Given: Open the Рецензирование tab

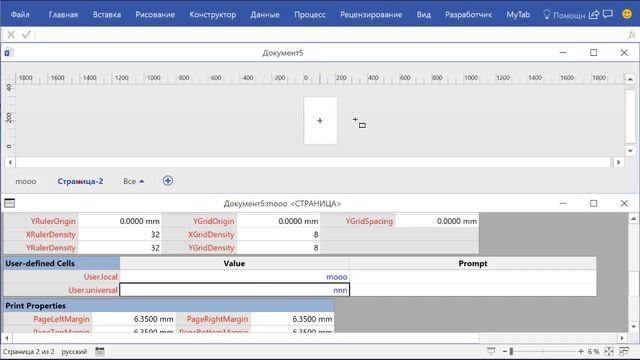Looking at the screenshot, I should (x=371, y=15).
